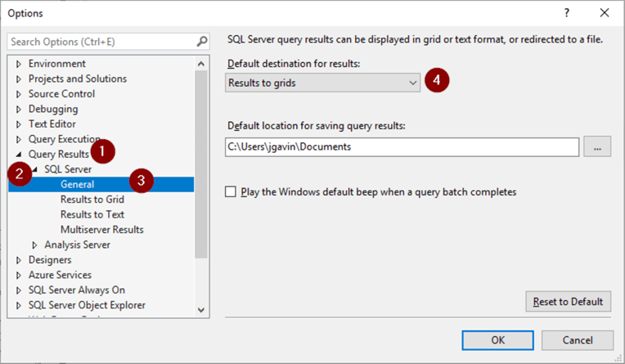Collapse the SQL Server node

pos(34,170)
